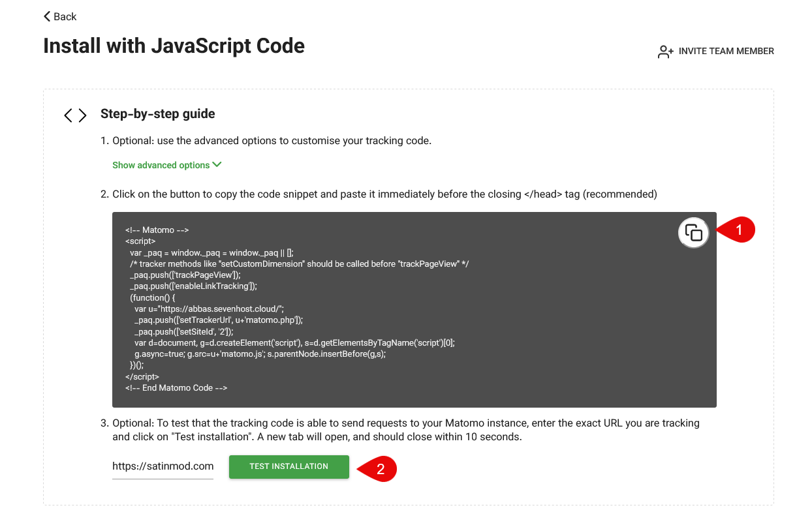Image resolution: width=812 pixels, height=512 pixels.
Task: Focus the https://satinmod.com URL field
Action: [x=163, y=466]
